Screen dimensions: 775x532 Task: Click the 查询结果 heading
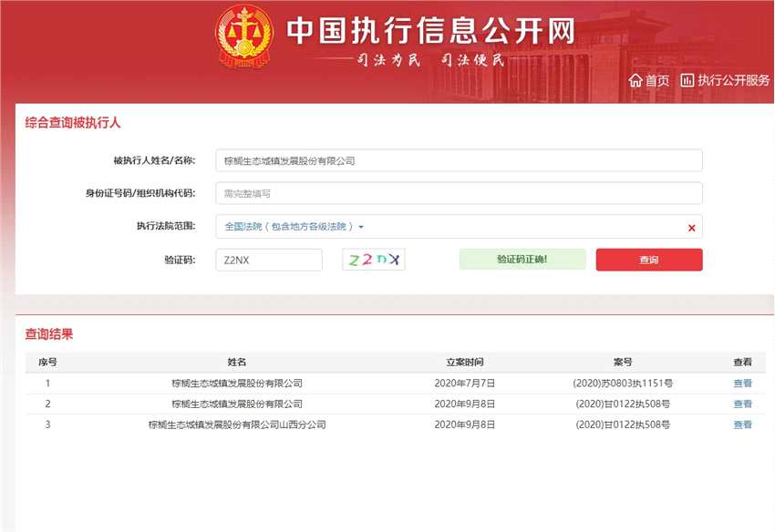49,334
